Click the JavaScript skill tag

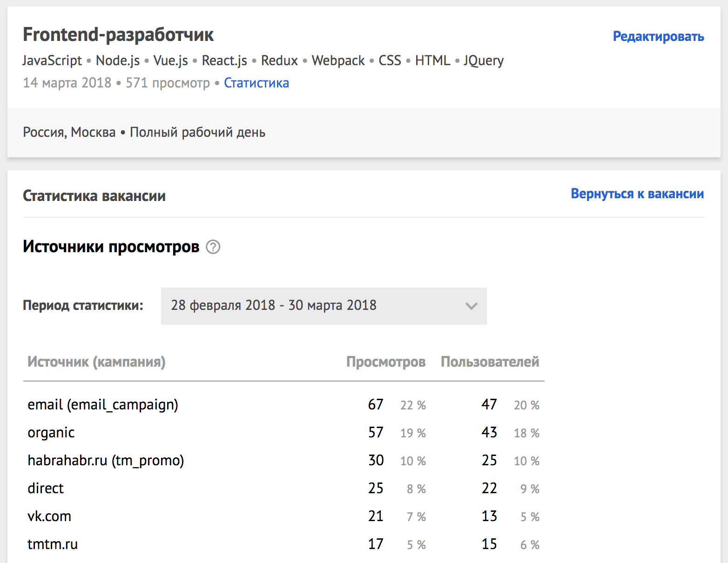[52, 60]
